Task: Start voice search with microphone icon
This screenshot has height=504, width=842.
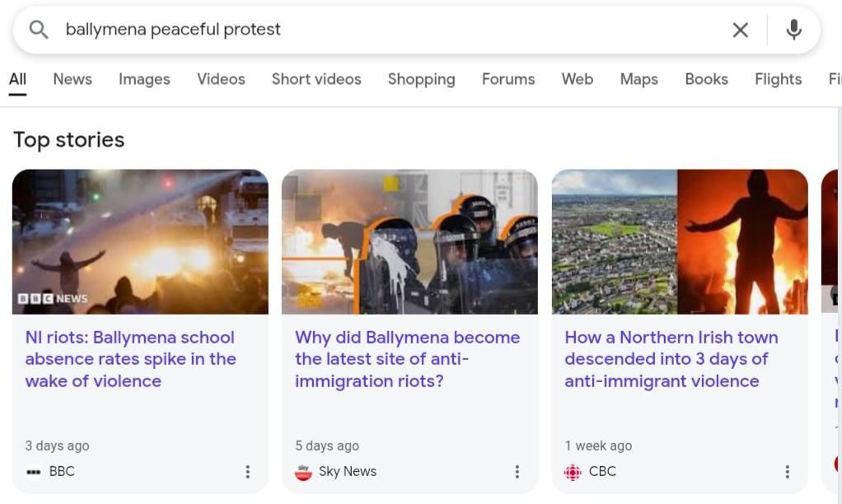Action: 793,30
